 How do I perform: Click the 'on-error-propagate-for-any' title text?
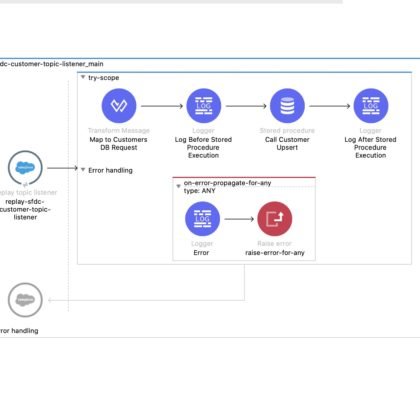point(227,183)
